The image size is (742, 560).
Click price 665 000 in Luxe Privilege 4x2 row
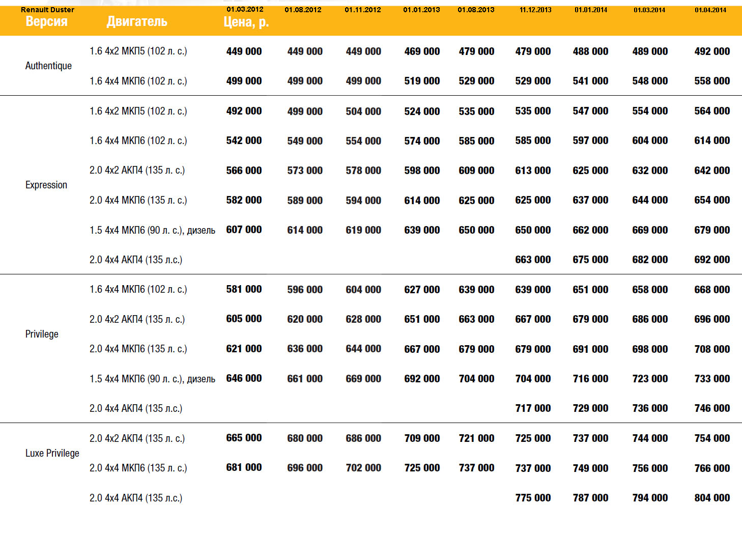(244, 438)
